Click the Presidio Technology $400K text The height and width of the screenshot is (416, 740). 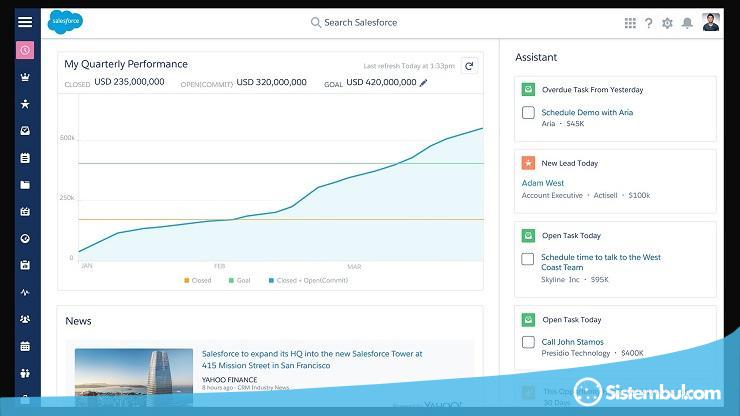[592, 353]
